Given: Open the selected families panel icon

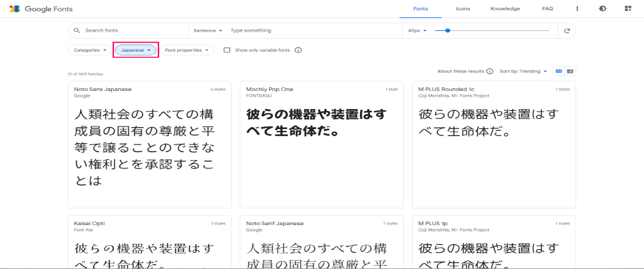Looking at the screenshot, I should 627,9.
